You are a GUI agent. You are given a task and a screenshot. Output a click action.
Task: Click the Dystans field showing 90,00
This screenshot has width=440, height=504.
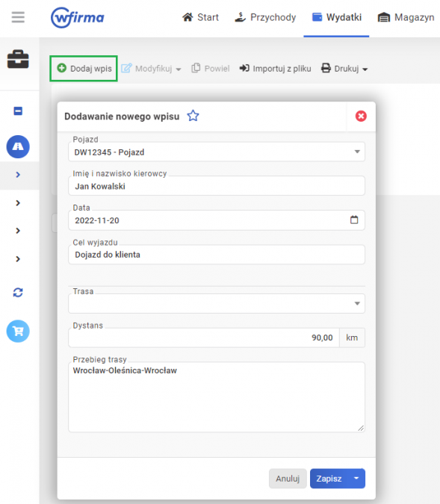point(204,337)
